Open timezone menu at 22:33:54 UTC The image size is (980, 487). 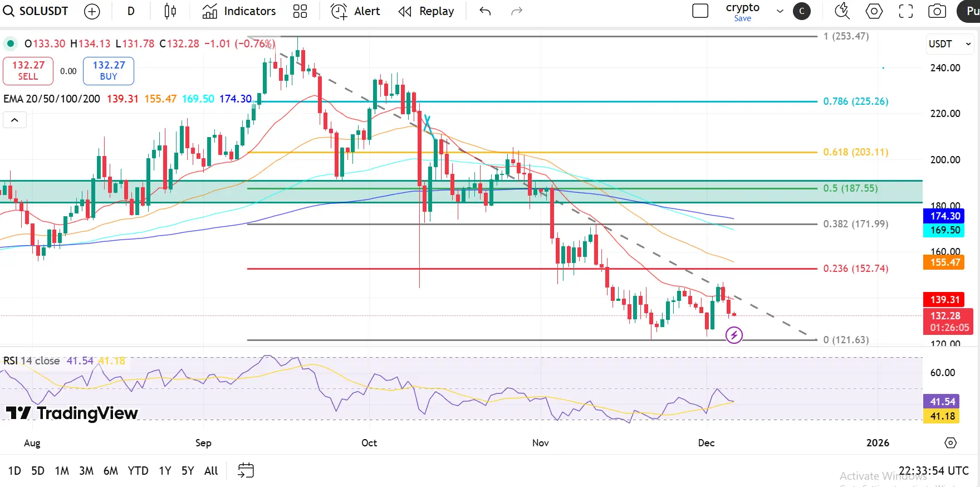point(933,471)
